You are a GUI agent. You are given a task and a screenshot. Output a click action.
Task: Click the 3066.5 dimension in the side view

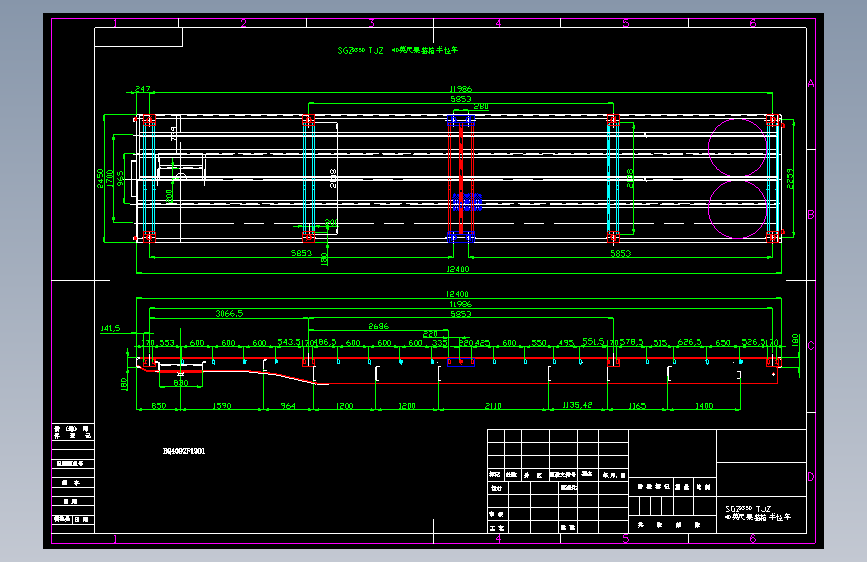(x=229, y=313)
